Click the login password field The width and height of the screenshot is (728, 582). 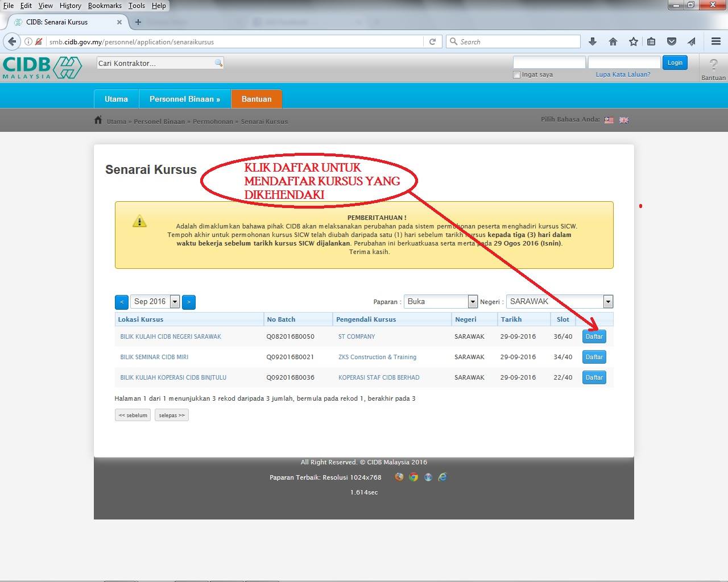coord(624,63)
